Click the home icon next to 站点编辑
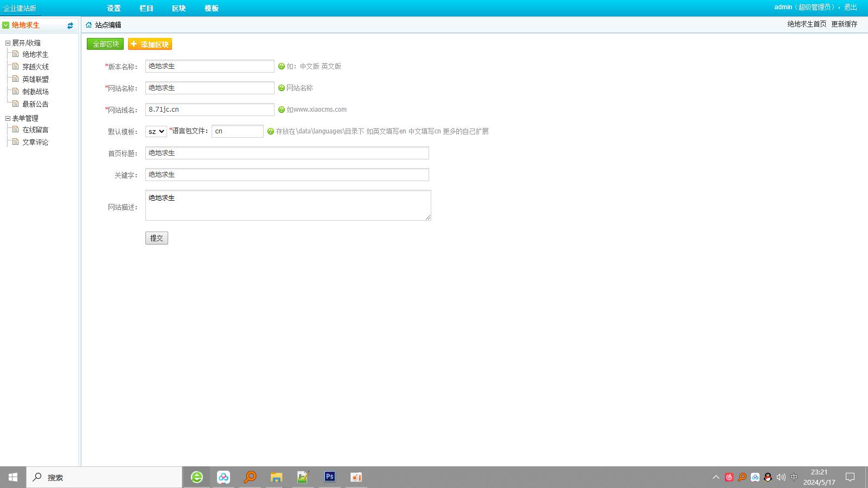 tap(89, 25)
